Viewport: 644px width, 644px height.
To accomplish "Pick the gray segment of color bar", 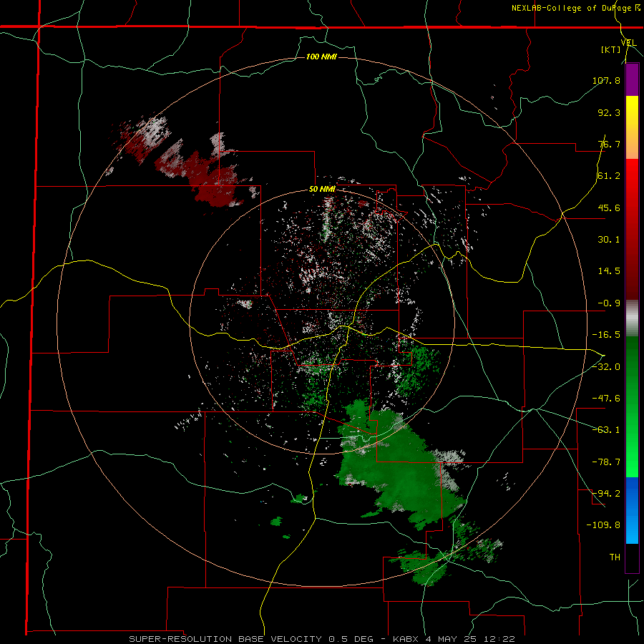I will tap(632, 318).
